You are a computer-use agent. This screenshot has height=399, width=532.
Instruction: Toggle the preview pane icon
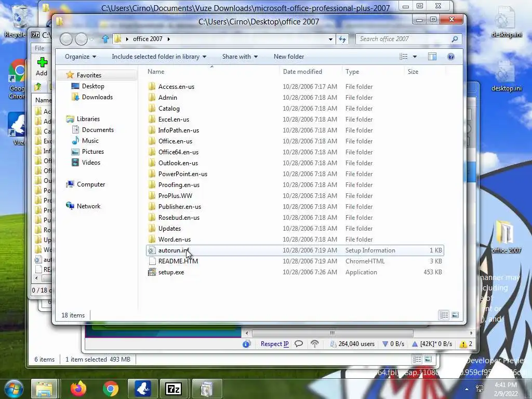tap(432, 57)
